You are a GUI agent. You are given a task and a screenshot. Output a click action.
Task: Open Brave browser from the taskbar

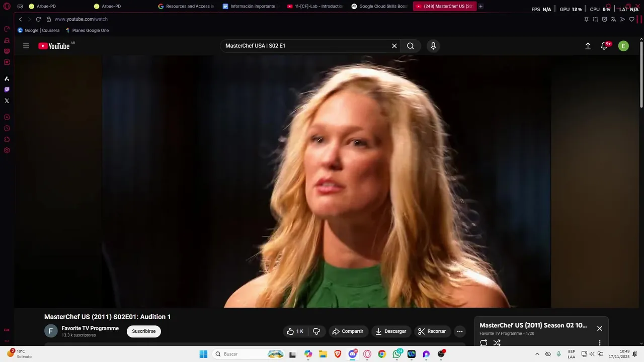click(x=338, y=354)
